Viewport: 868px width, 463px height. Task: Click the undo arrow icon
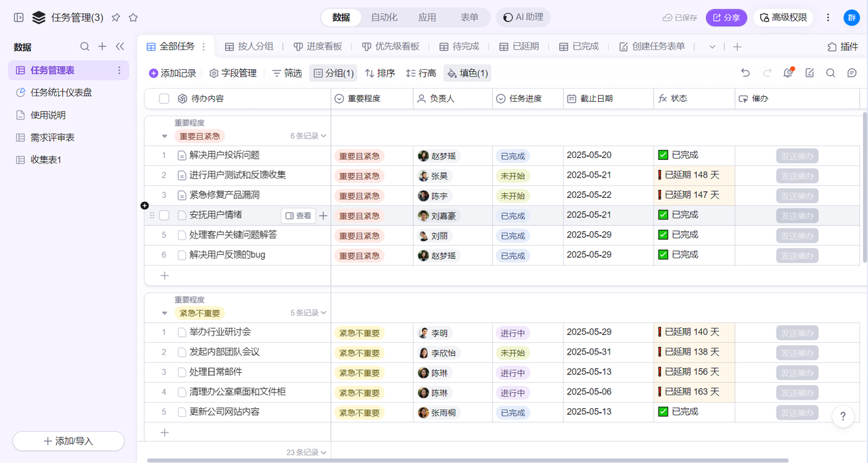point(745,73)
